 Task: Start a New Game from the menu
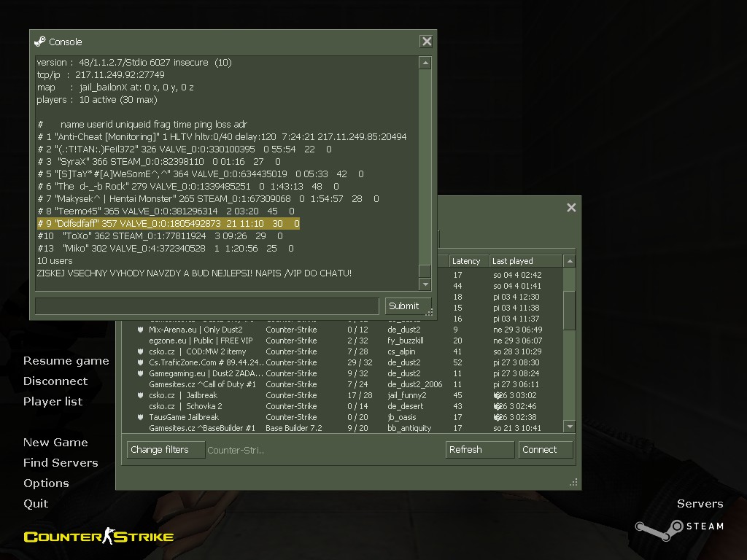(x=55, y=443)
